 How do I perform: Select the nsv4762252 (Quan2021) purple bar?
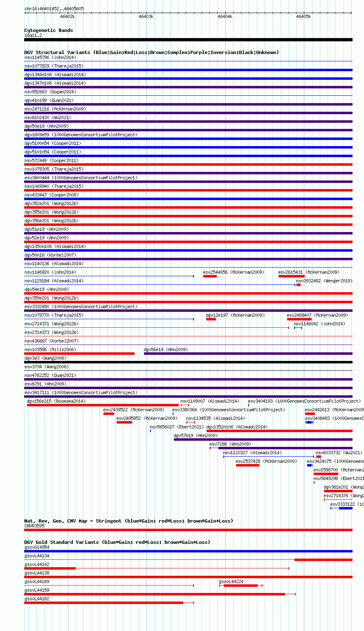click(189, 379)
